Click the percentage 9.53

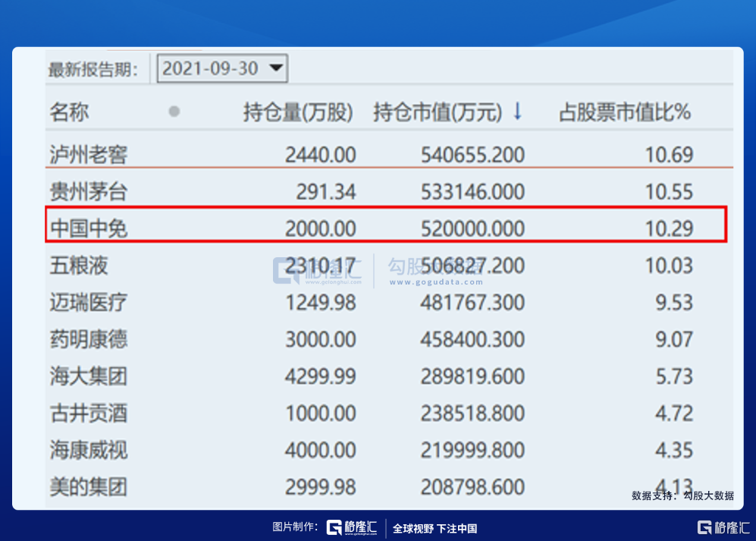[674, 303]
